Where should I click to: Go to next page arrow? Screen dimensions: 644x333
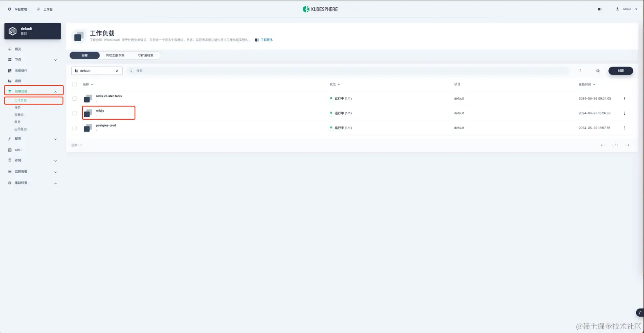627,145
